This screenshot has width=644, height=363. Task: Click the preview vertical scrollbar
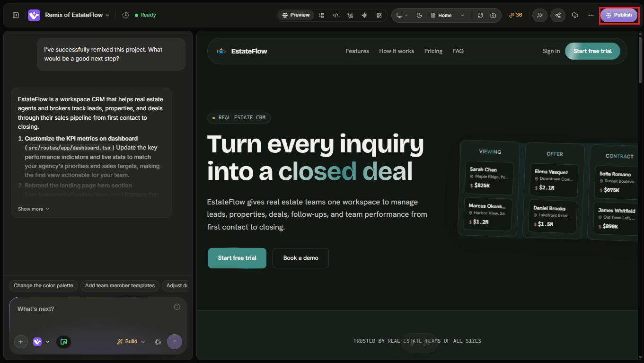click(x=640, y=59)
